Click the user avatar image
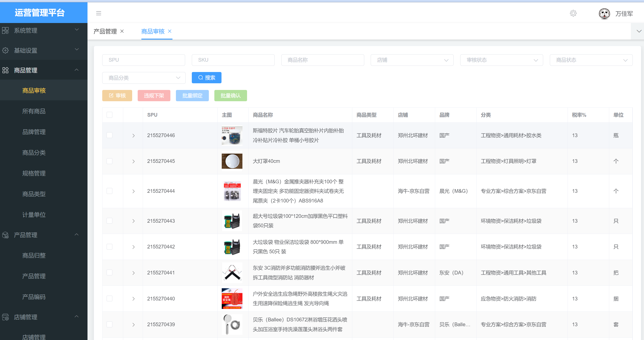The height and width of the screenshot is (340, 644). (604, 14)
